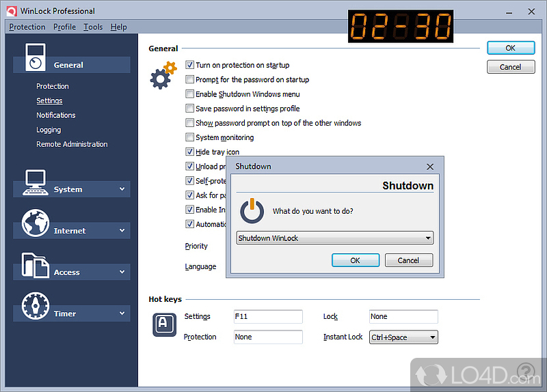Expand the Access sidebar section
The width and height of the screenshot is (547, 392).
pyautogui.click(x=122, y=272)
